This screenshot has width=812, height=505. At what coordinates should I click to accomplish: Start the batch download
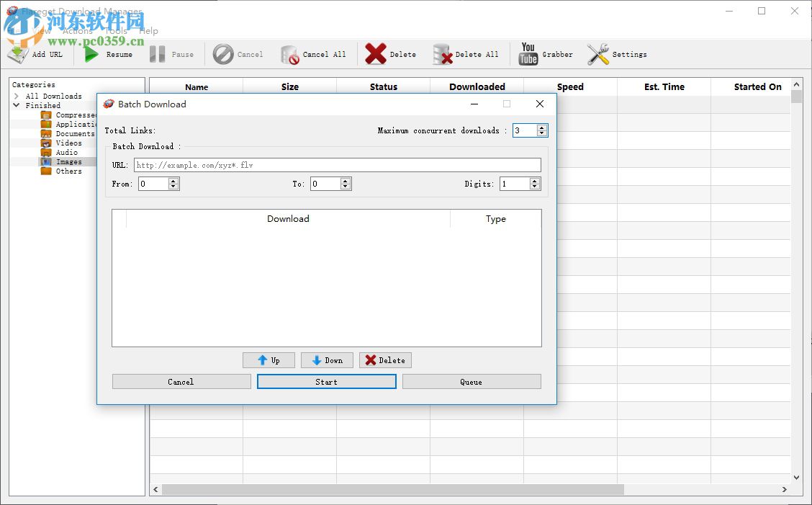tap(326, 382)
